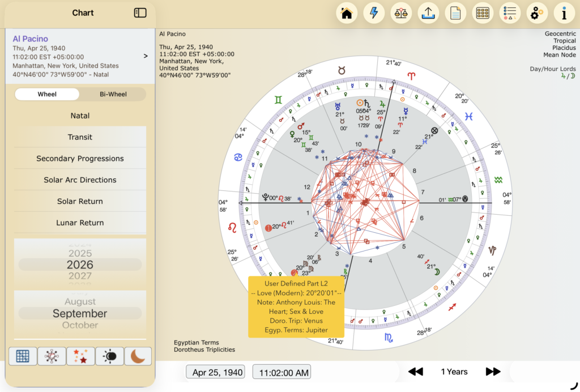
Task: Click the Moon glyph in Sagittarius
Action: 437,272
